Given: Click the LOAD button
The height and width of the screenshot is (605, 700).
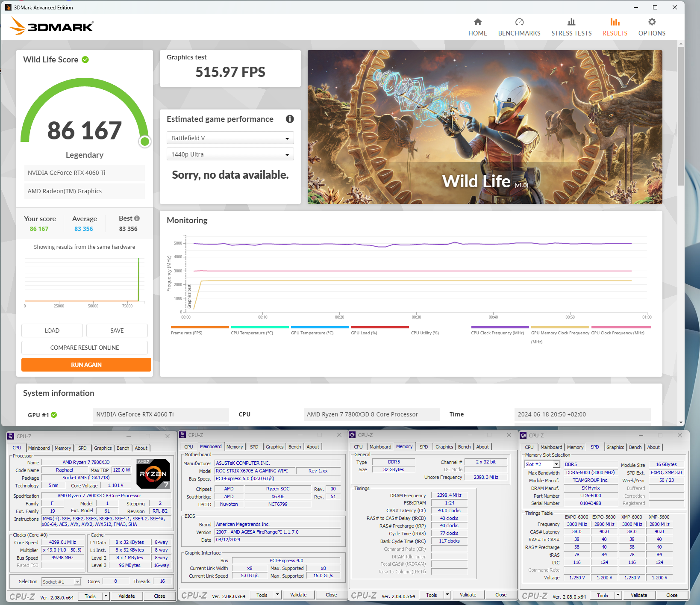Looking at the screenshot, I should tap(52, 331).
